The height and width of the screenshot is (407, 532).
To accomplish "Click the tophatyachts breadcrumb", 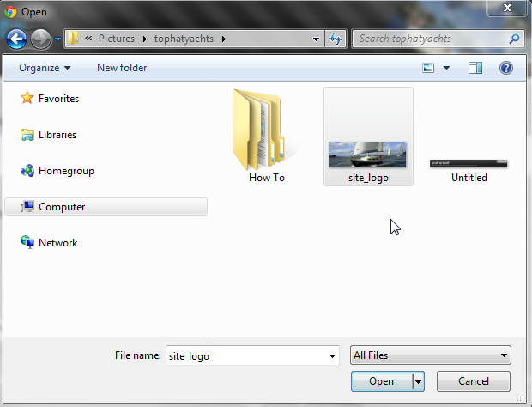I will click(184, 39).
